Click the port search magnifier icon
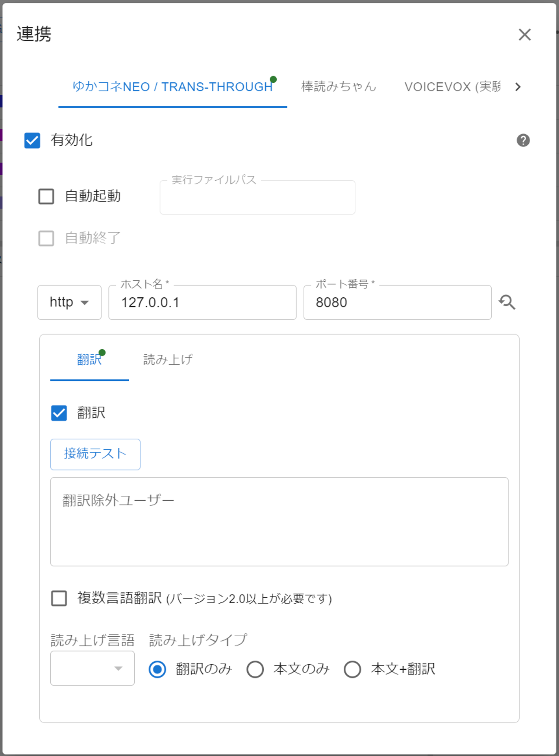 pyautogui.click(x=507, y=302)
